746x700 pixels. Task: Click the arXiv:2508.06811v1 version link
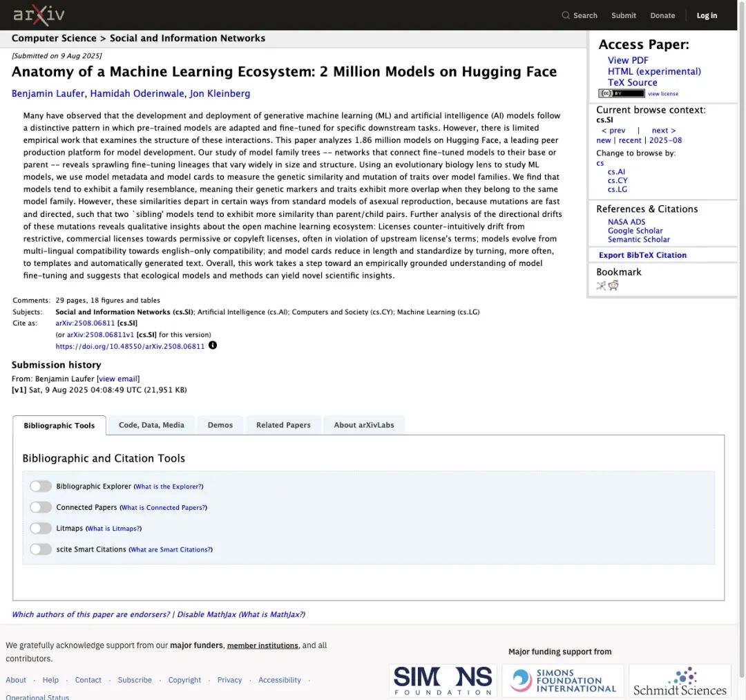point(100,334)
